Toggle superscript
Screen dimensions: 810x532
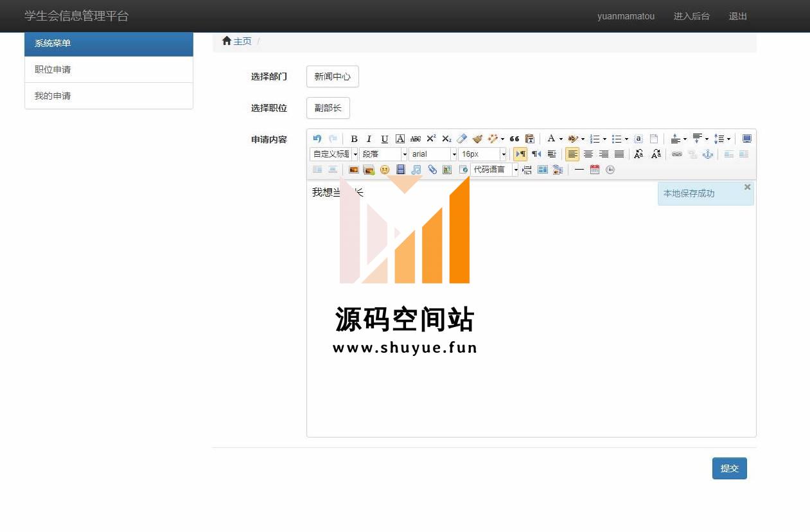click(x=431, y=139)
